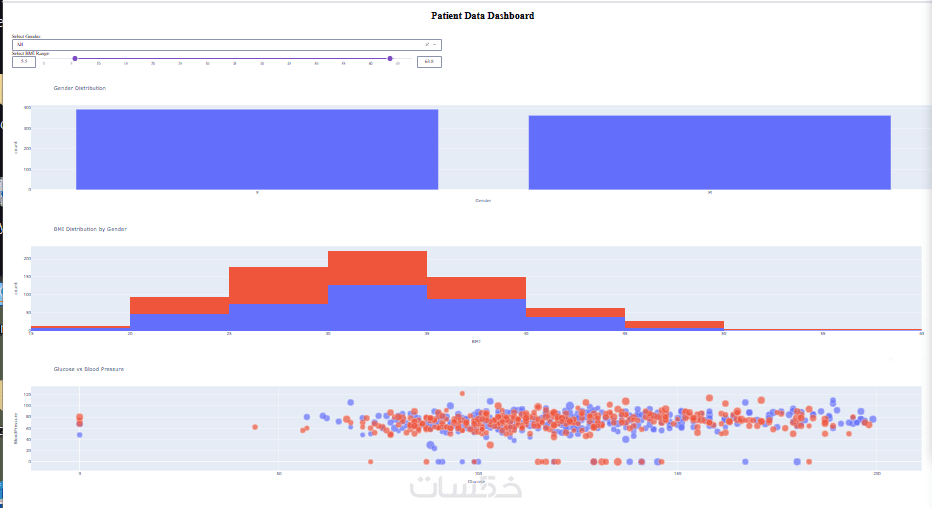Focus the minimum BMI input showing 5.5
Image resolution: width=932 pixels, height=508 pixels.
pos(24,61)
